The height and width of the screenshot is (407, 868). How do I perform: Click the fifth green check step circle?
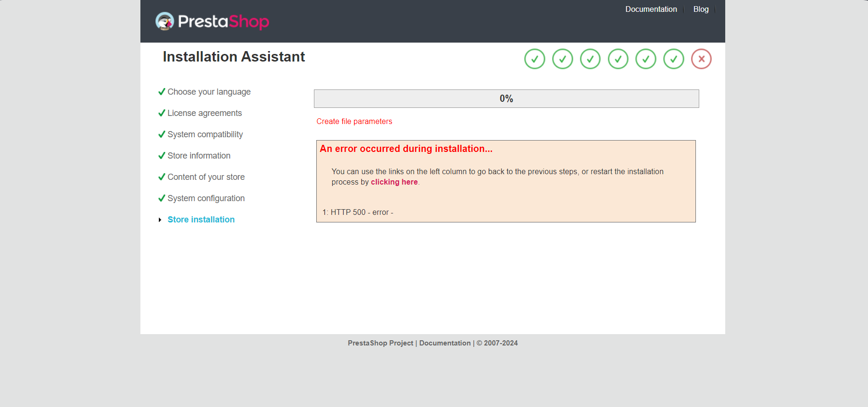646,59
